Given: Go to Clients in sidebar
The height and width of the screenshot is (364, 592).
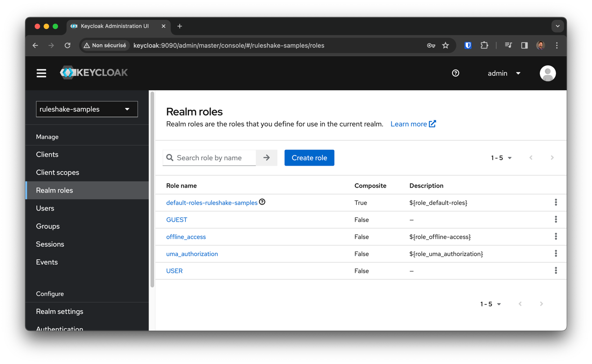Looking at the screenshot, I should [x=47, y=154].
